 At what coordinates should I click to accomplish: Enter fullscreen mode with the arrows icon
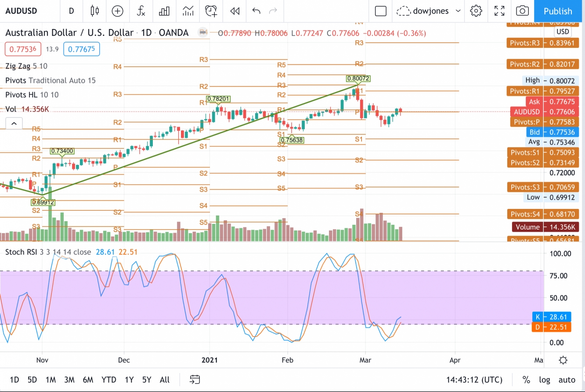tap(499, 11)
